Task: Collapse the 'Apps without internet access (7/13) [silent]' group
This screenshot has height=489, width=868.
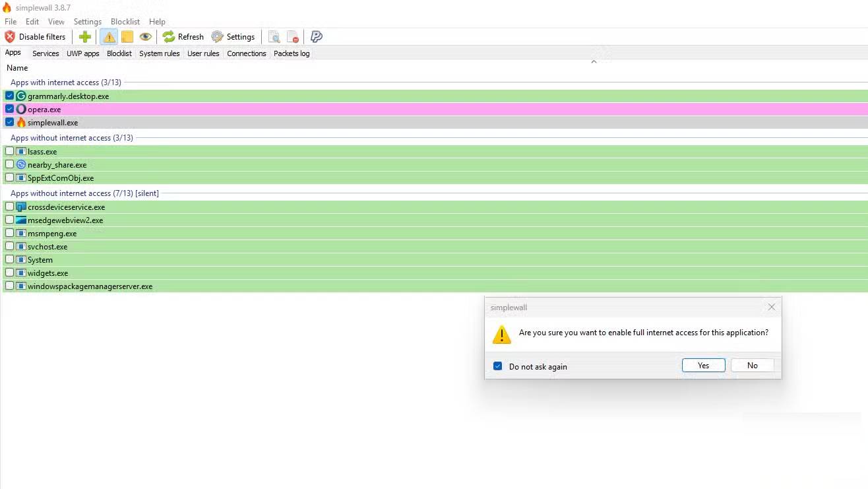Action: point(84,193)
